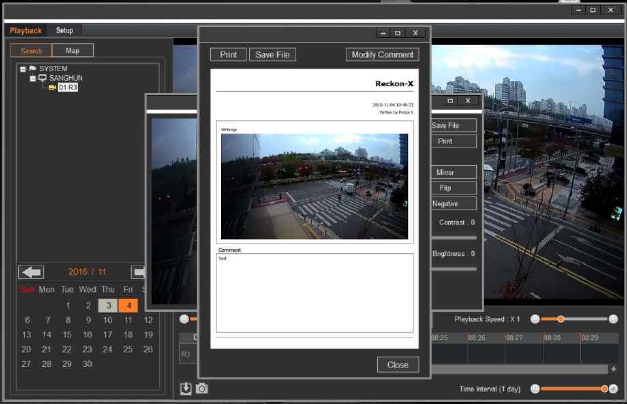Open the Playback tab
The width and height of the screenshot is (627, 404).
[x=26, y=30]
